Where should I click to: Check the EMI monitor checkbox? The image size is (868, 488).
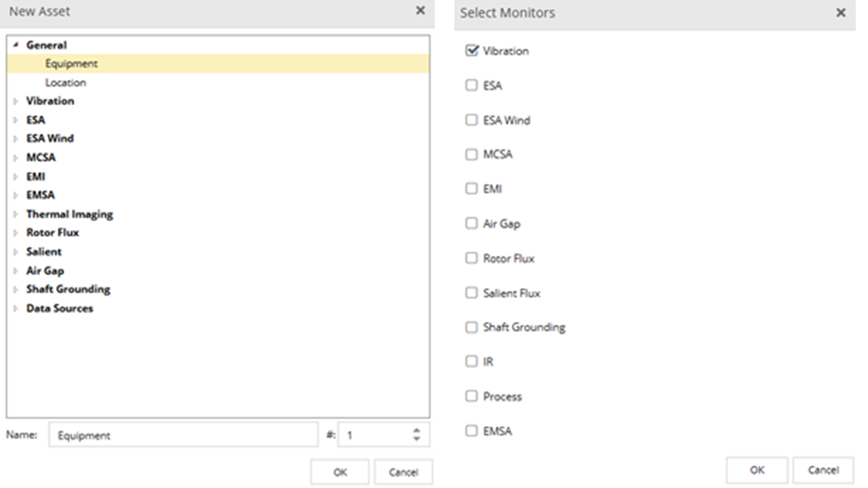pos(471,188)
